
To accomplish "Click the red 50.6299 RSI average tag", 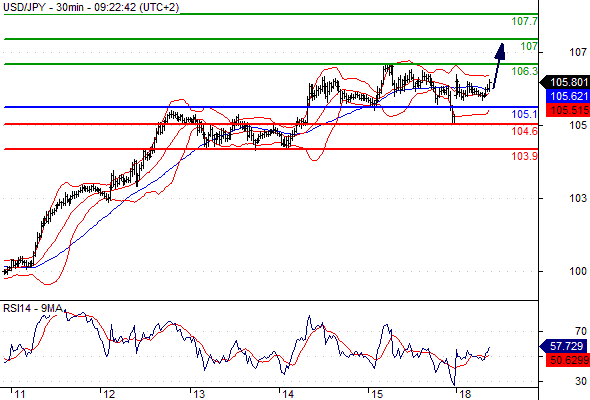I will click(x=567, y=360).
